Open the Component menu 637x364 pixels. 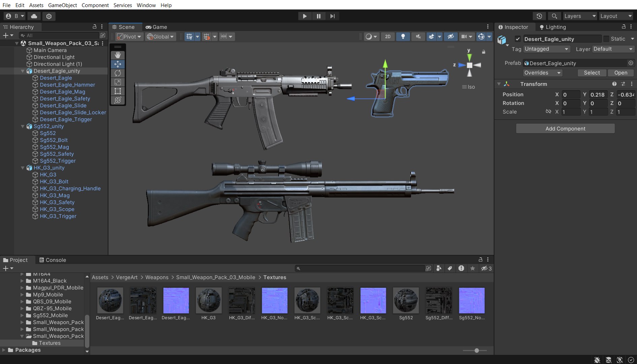point(95,5)
